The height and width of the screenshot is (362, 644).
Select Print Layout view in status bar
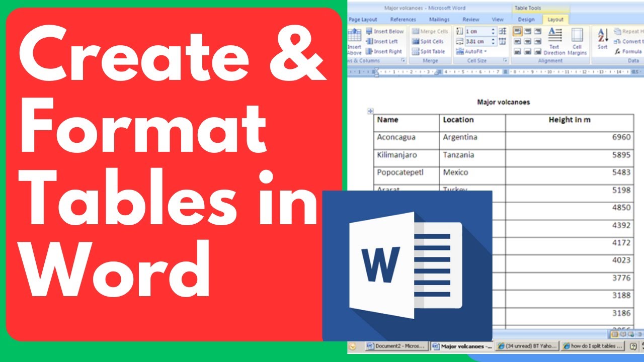[614, 333]
